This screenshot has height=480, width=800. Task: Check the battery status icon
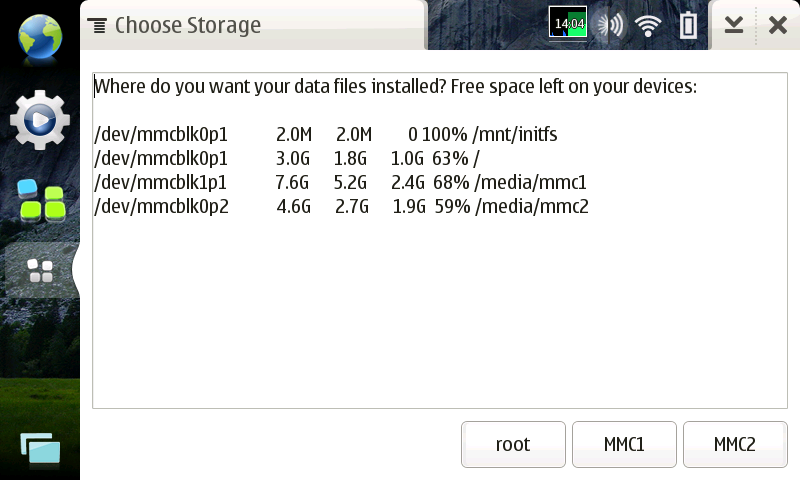pos(688,24)
